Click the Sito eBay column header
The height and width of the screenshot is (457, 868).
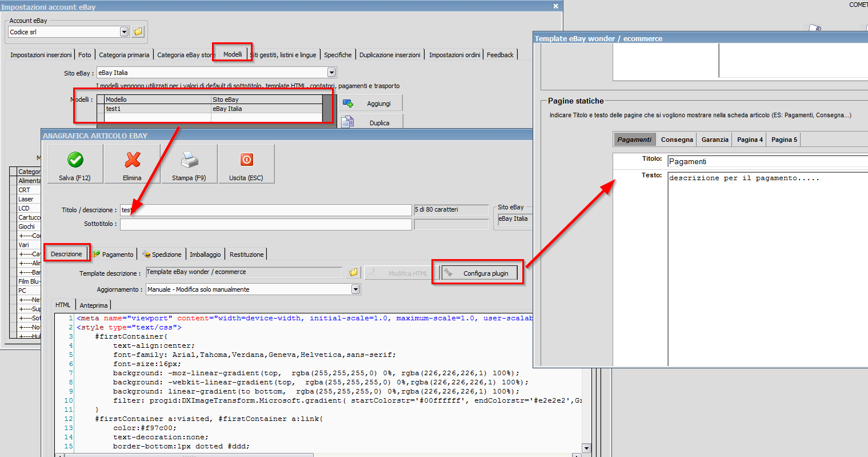(267, 100)
